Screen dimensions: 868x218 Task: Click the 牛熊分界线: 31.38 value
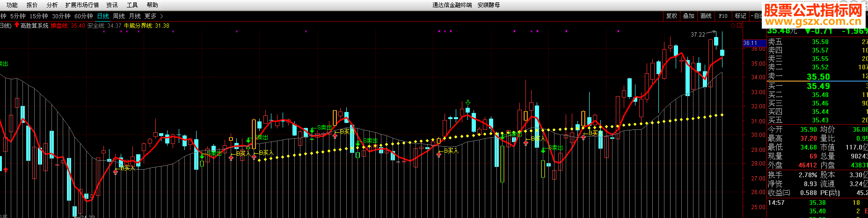[146, 26]
